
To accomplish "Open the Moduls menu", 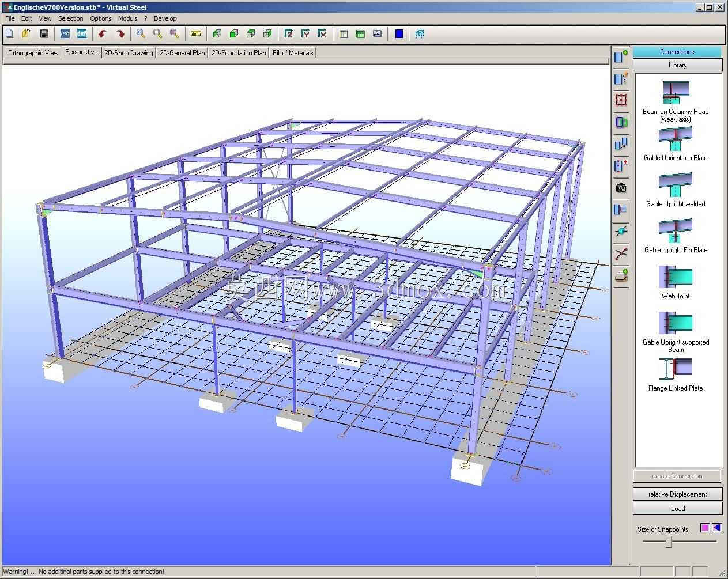I will (x=128, y=18).
